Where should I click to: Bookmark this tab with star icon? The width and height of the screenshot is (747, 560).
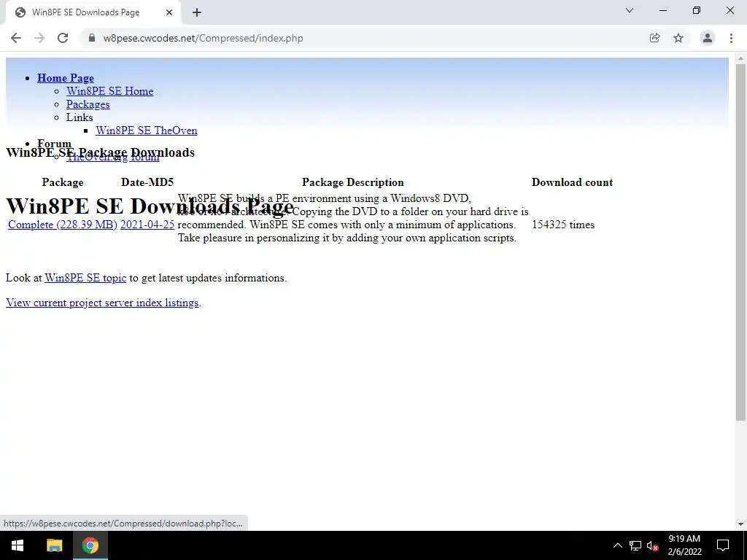coord(678,38)
